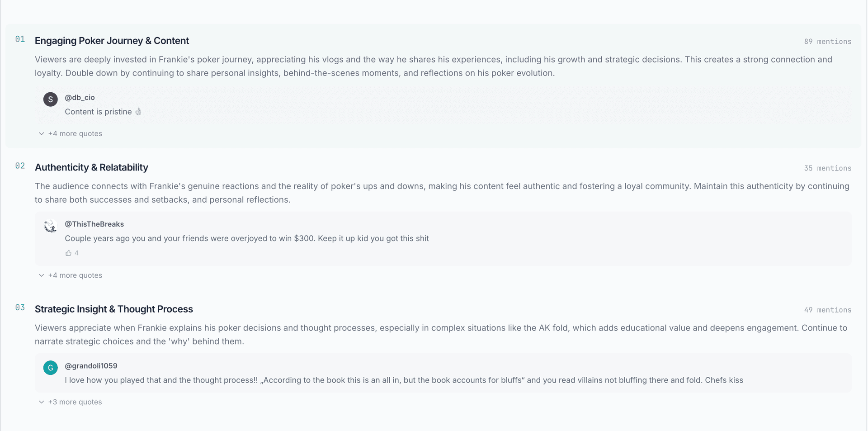
Task: Click the "35 mentions" count
Action: [x=827, y=168]
